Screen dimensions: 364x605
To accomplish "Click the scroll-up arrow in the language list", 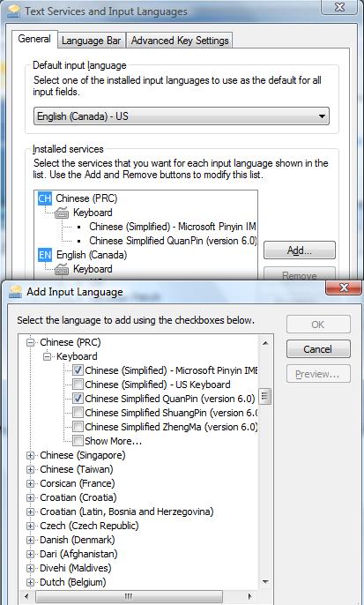I will 265,342.
